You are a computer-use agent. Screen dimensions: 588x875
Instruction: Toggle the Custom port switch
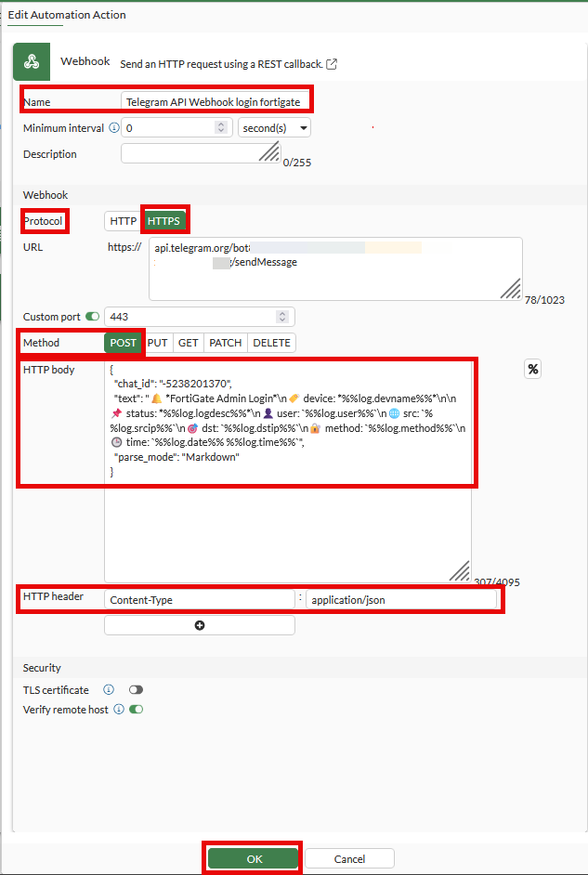92,317
